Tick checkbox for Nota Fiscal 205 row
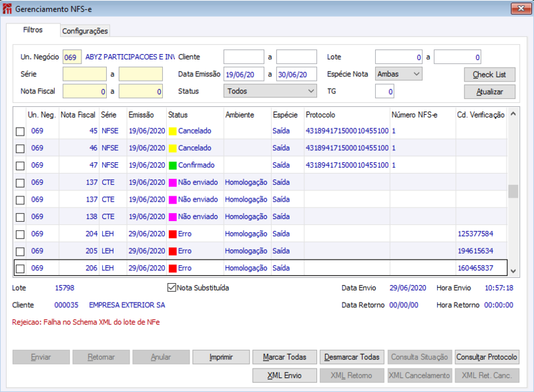This screenshot has width=534, height=392. tap(21, 251)
